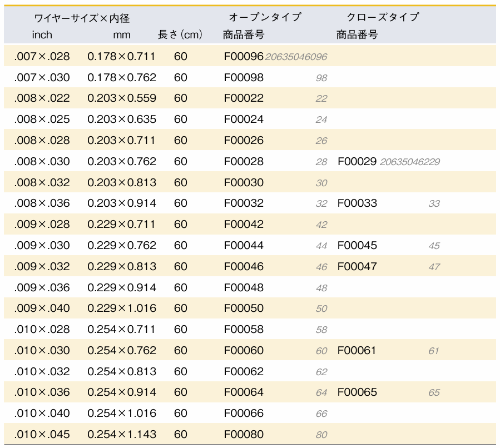Click open type F00060
The height and width of the screenshot is (448, 500).
click(x=244, y=350)
